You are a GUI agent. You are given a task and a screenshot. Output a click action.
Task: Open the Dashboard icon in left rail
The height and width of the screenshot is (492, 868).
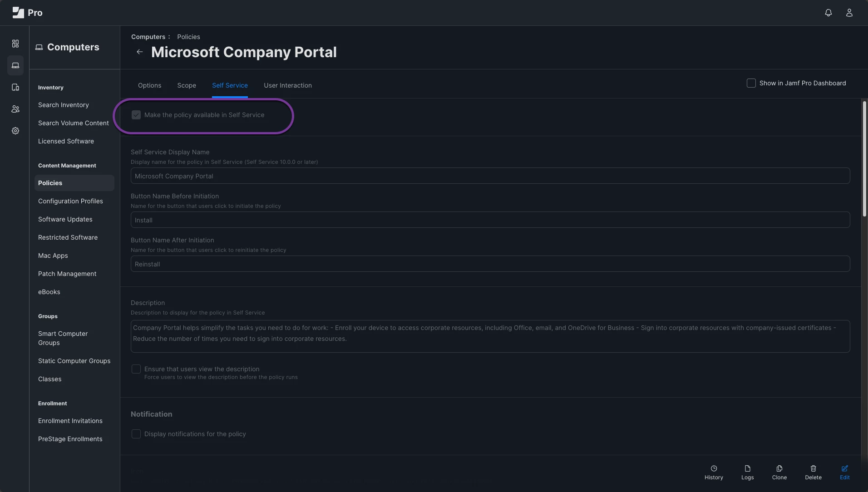coord(15,44)
